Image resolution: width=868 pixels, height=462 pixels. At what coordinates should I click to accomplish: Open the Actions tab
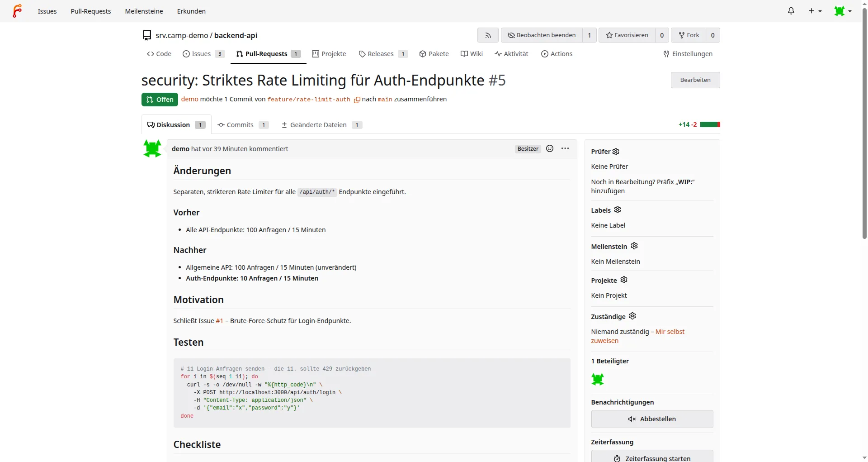557,54
